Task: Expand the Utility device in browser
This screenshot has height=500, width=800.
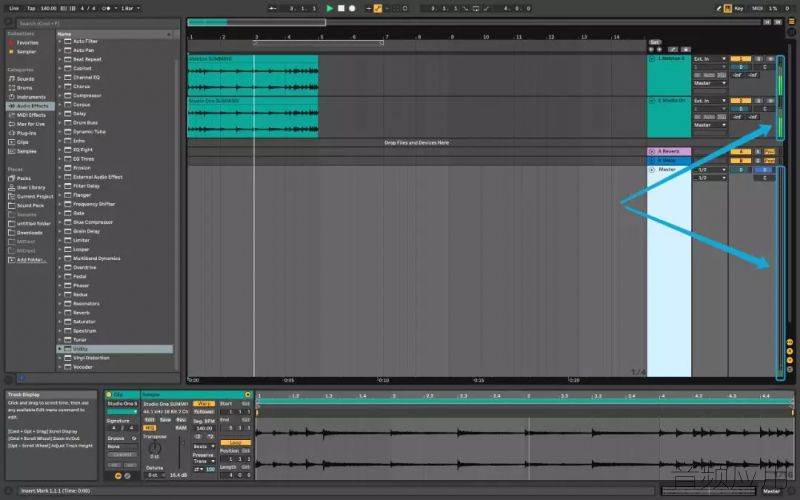Action: click(x=59, y=349)
